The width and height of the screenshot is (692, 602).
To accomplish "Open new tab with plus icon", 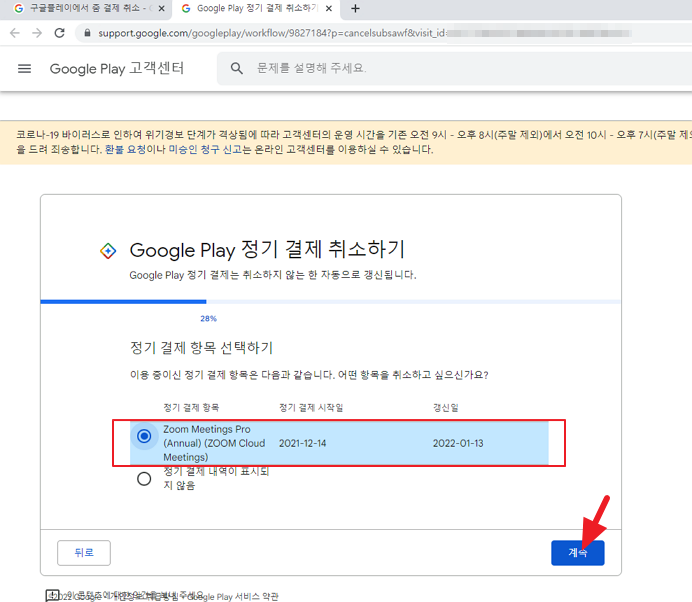I will [355, 8].
